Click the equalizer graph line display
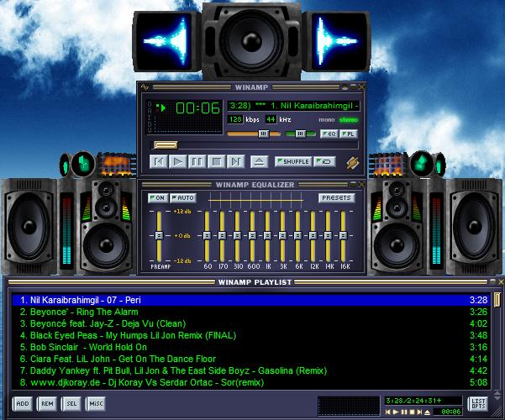The height and width of the screenshot is (420, 505). click(256, 200)
